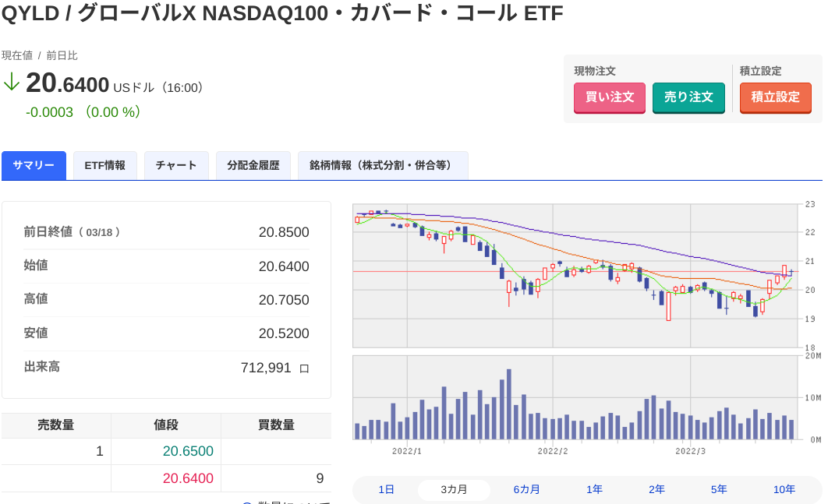The image size is (828, 504).
Task: Choose the 1日 chart range
Action: click(386, 489)
